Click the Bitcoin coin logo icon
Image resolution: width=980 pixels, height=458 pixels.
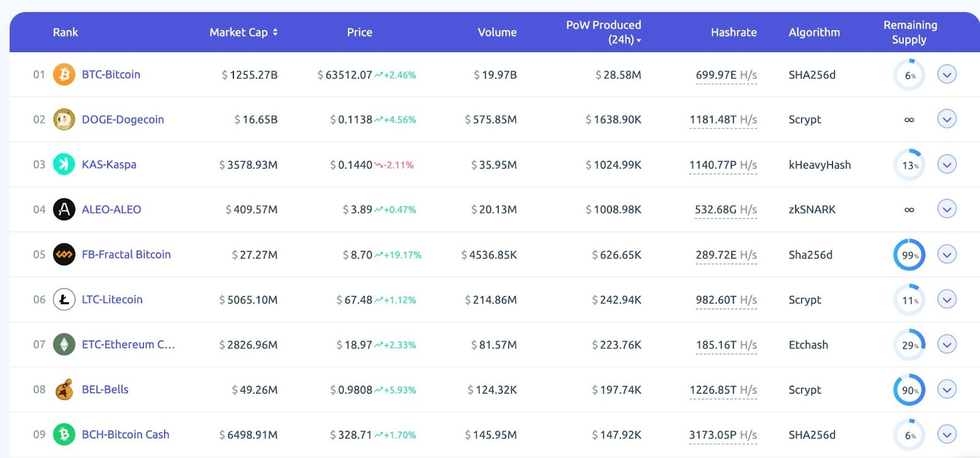tap(64, 74)
